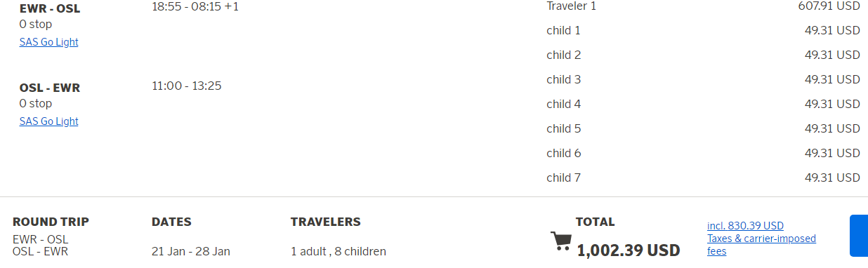Click the child 7 fare row
This screenshot has width=868, height=268.
(x=703, y=178)
